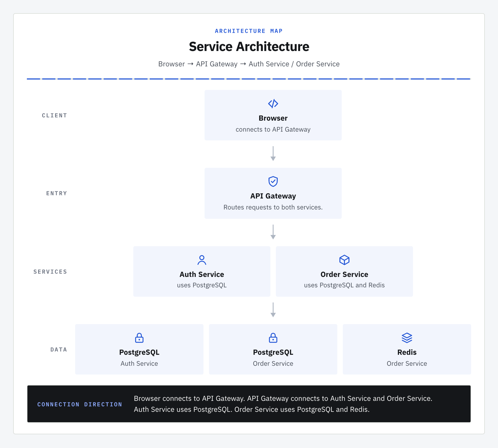Click the DATA row label
The image size is (498, 448).
click(59, 350)
